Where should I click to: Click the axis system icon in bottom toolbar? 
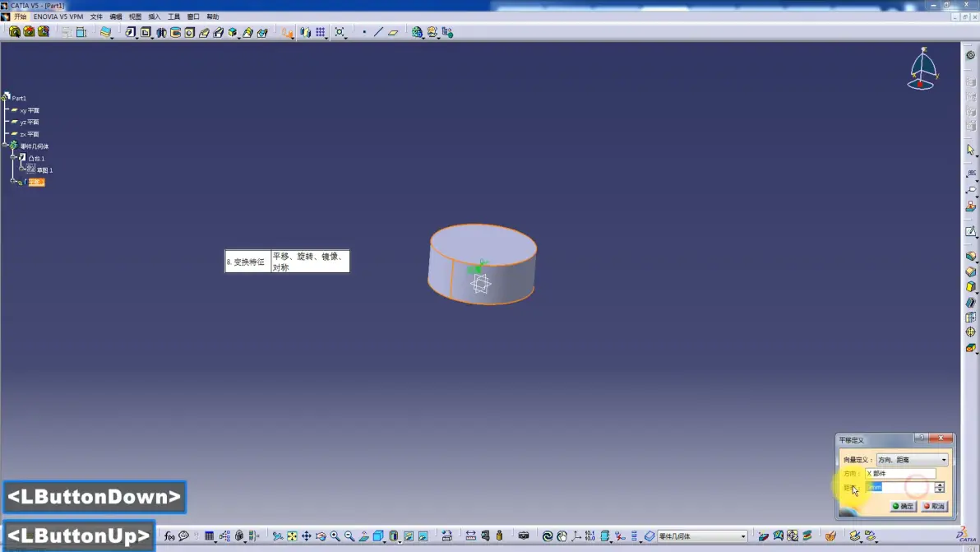pyautogui.click(x=576, y=536)
